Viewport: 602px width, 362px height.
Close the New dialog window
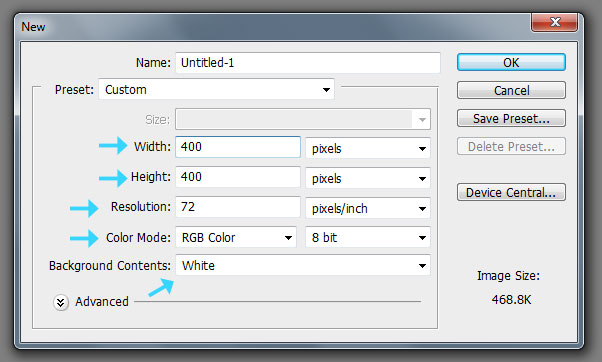[x=554, y=22]
